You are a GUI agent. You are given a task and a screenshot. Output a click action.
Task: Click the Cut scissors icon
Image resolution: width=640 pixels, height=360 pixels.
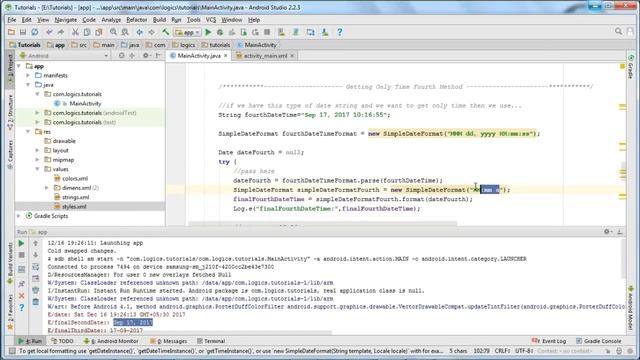coord(75,32)
